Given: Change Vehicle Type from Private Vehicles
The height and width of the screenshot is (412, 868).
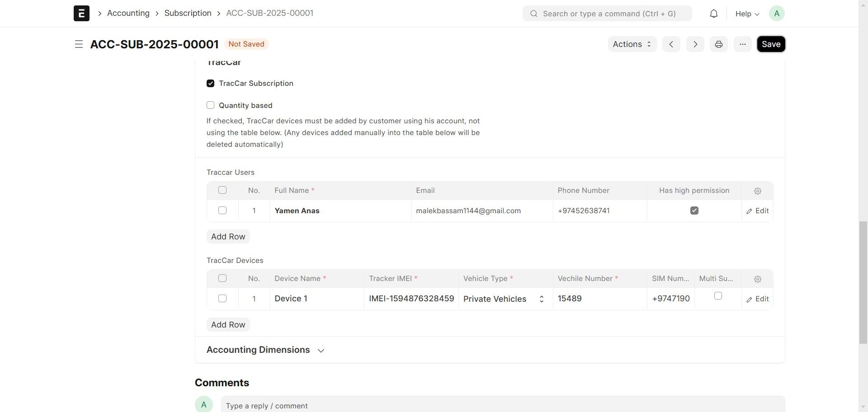Looking at the screenshot, I should pos(505,299).
